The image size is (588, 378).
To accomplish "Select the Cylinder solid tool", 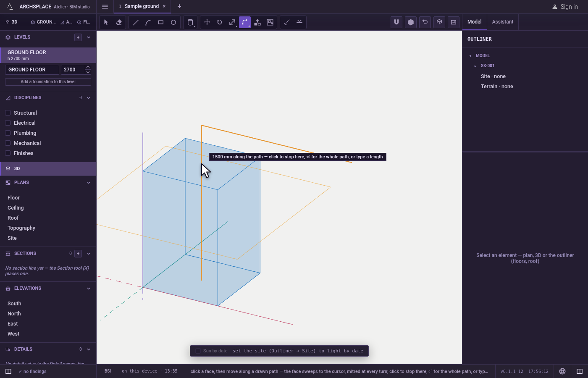I will click(190, 22).
